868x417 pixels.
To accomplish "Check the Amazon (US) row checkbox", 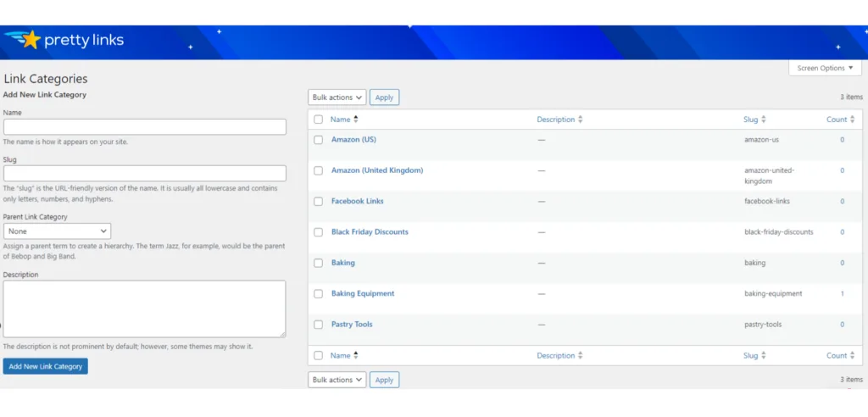I will tap(319, 140).
